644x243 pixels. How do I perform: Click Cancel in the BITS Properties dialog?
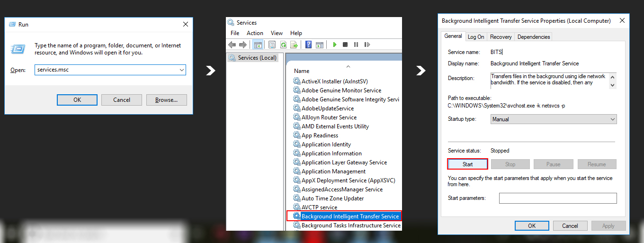[570, 226]
